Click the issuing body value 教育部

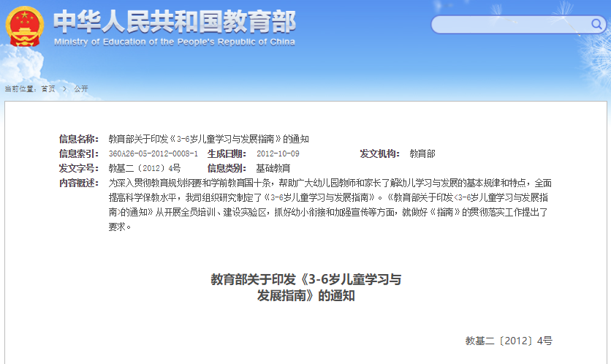422,153
